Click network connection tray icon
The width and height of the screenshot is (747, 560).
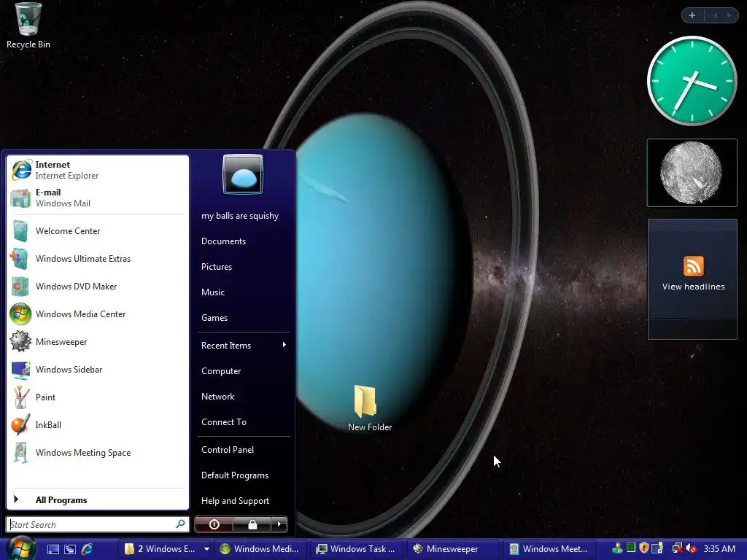pos(677,548)
